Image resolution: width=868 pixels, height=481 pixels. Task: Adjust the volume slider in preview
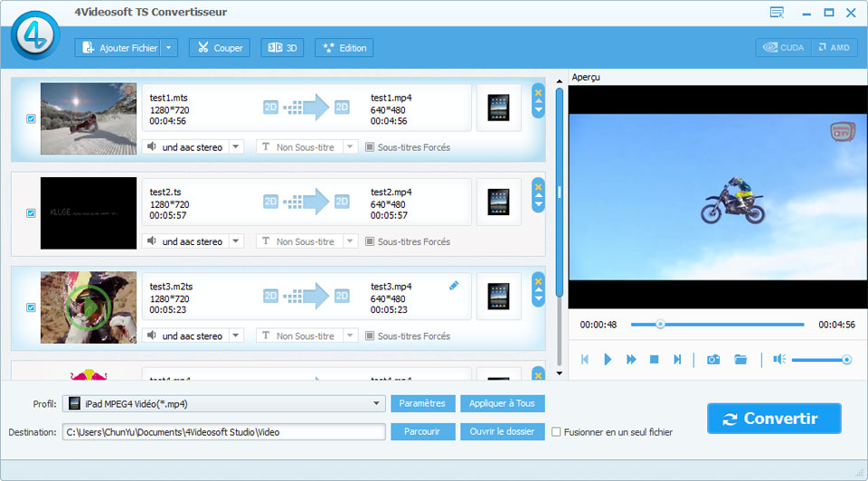click(x=818, y=360)
